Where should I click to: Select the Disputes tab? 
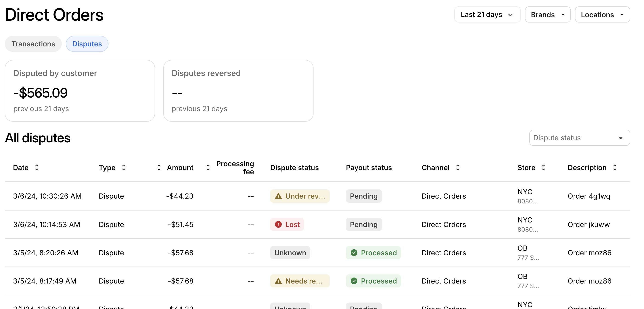[87, 44]
